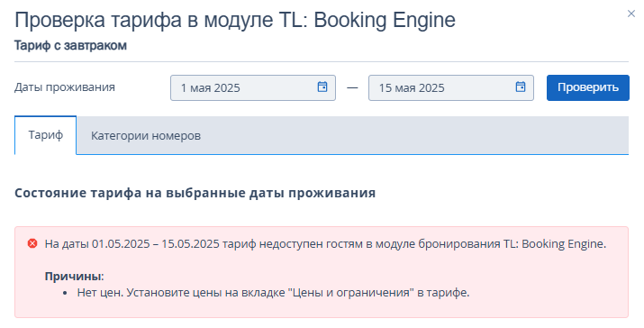
Task: Click the Тариф с завтраком subtitle
Action: click(x=70, y=45)
